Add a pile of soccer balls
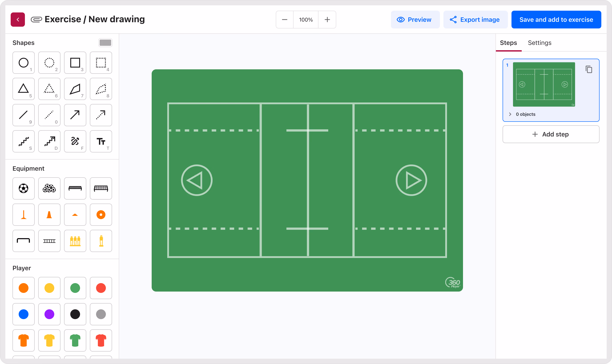The width and height of the screenshot is (612, 364). coord(49,188)
